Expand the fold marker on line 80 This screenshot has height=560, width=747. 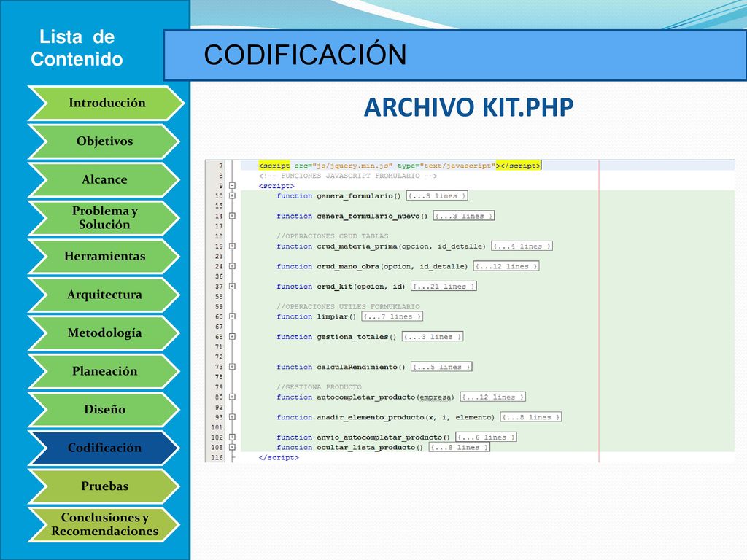pos(232,397)
